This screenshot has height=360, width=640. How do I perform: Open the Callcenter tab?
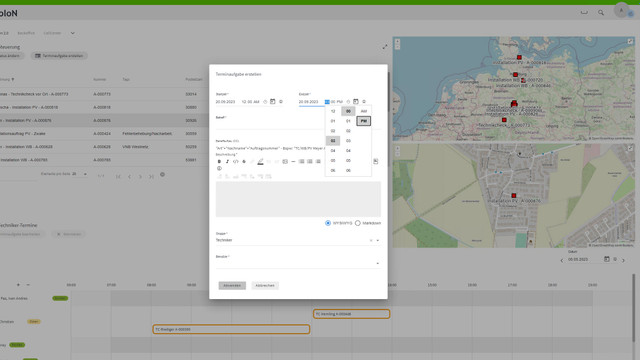click(52, 33)
